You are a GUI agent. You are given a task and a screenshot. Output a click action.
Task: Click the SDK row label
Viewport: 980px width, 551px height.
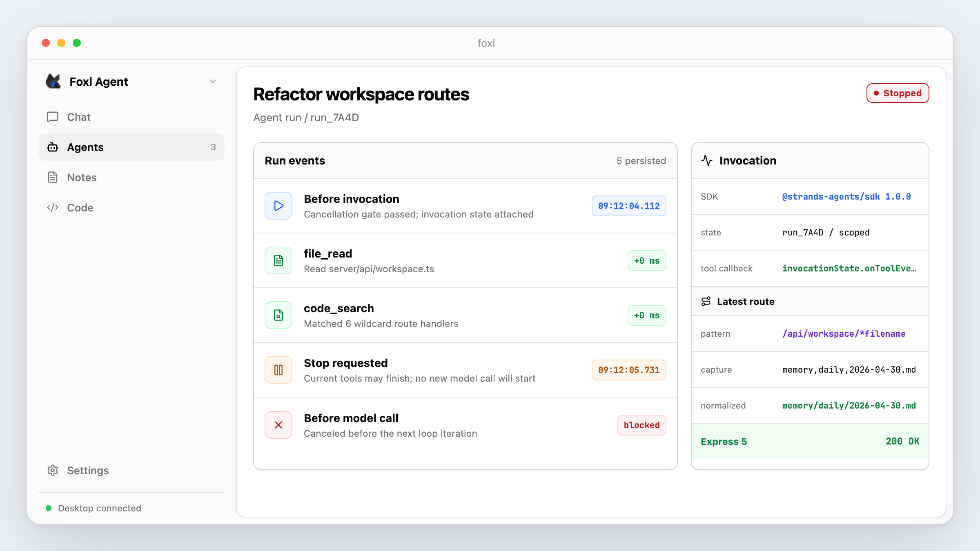point(709,196)
